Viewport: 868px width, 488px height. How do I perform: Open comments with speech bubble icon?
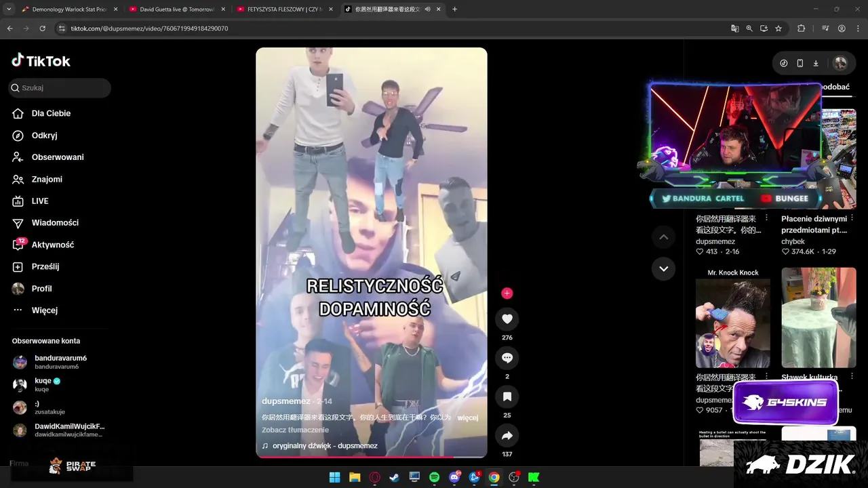pos(507,358)
